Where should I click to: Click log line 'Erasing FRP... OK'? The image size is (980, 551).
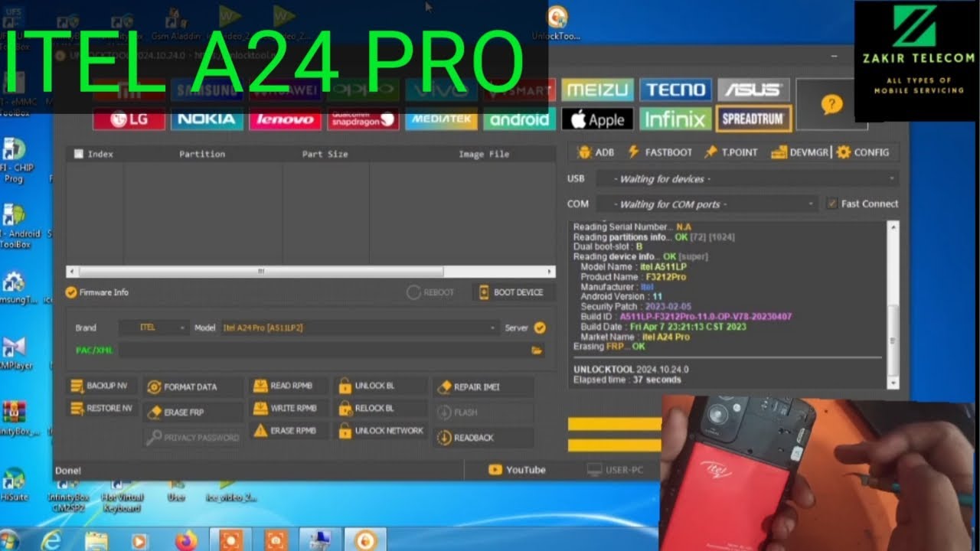(609, 347)
